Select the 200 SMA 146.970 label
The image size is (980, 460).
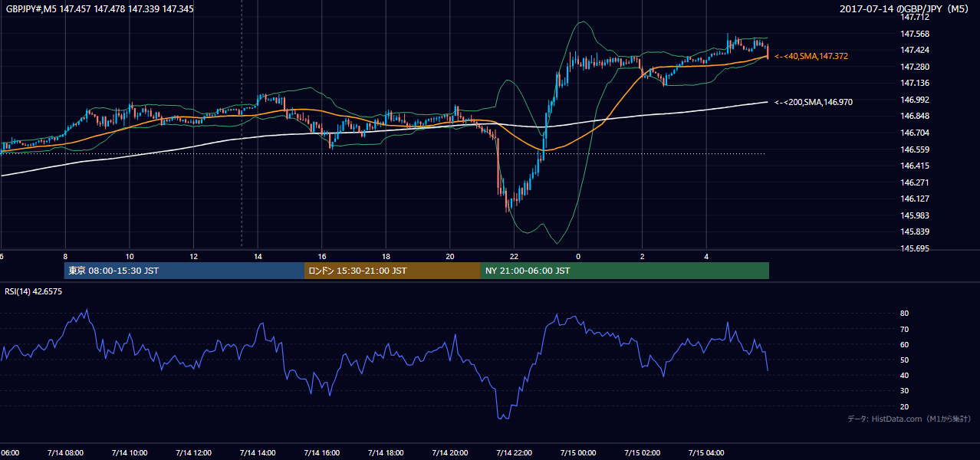(814, 102)
